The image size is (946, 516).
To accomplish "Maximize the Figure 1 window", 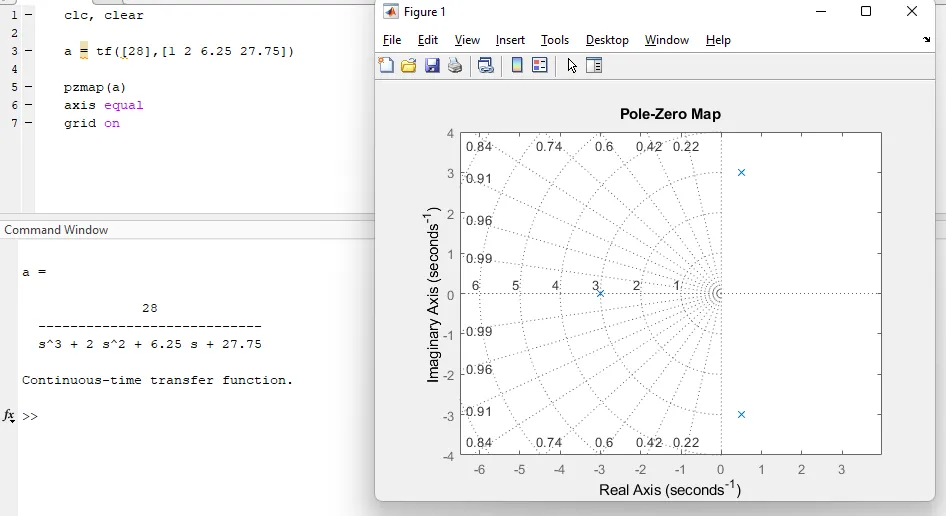I will tap(866, 12).
